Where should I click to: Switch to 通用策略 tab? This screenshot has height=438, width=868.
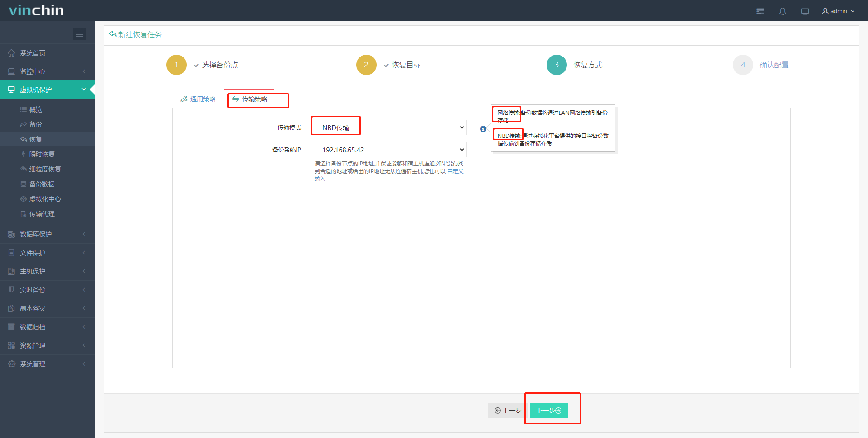[198, 99]
